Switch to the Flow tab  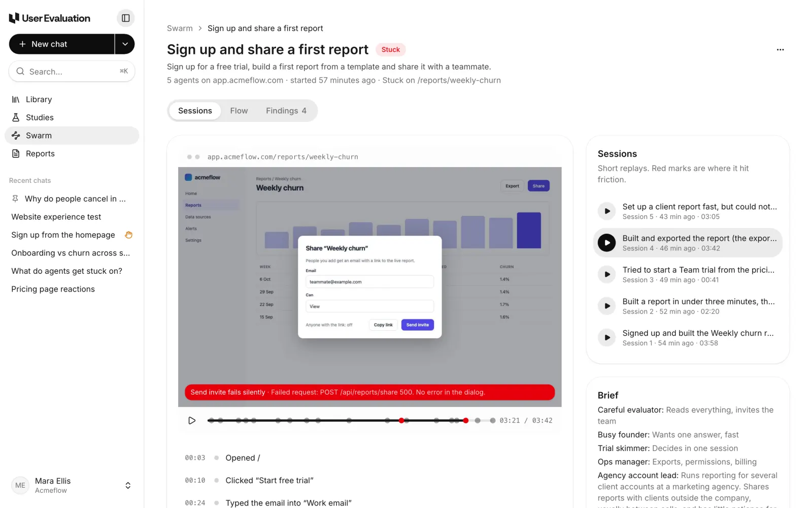[239, 111]
